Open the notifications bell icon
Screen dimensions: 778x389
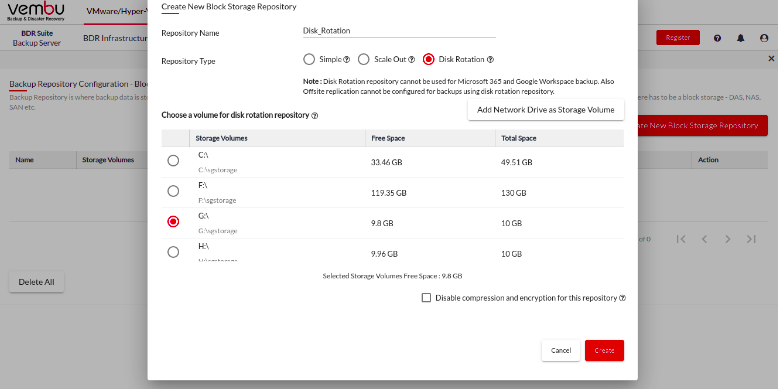pos(741,38)
